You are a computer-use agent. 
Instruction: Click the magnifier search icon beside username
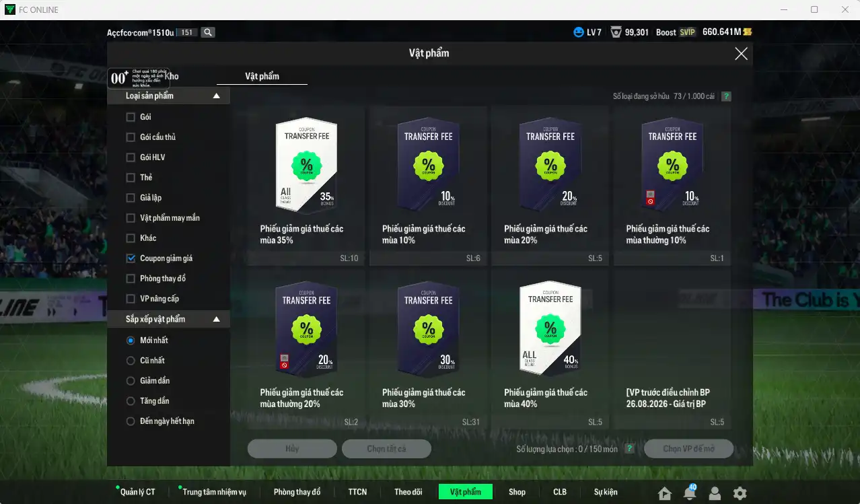208,32
